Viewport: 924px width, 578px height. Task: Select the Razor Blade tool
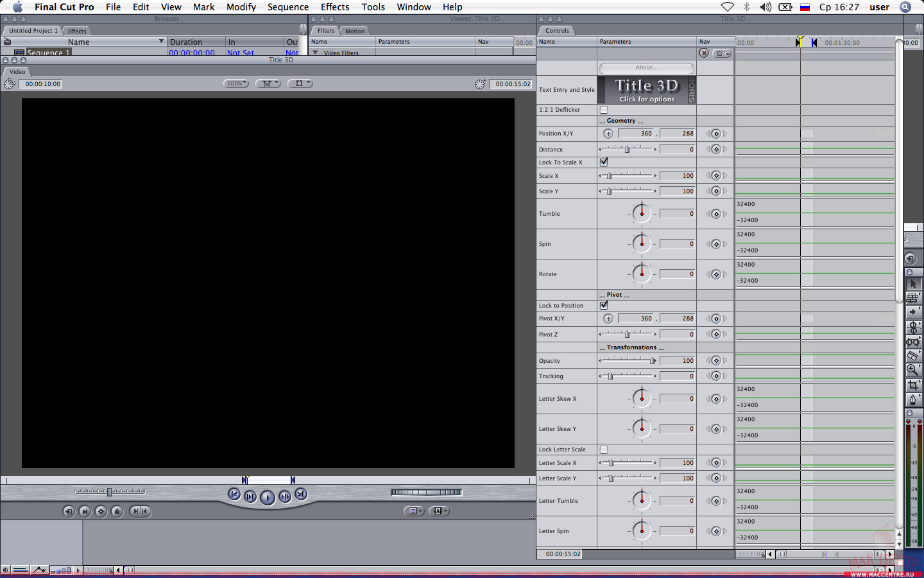tap(913, 356)
